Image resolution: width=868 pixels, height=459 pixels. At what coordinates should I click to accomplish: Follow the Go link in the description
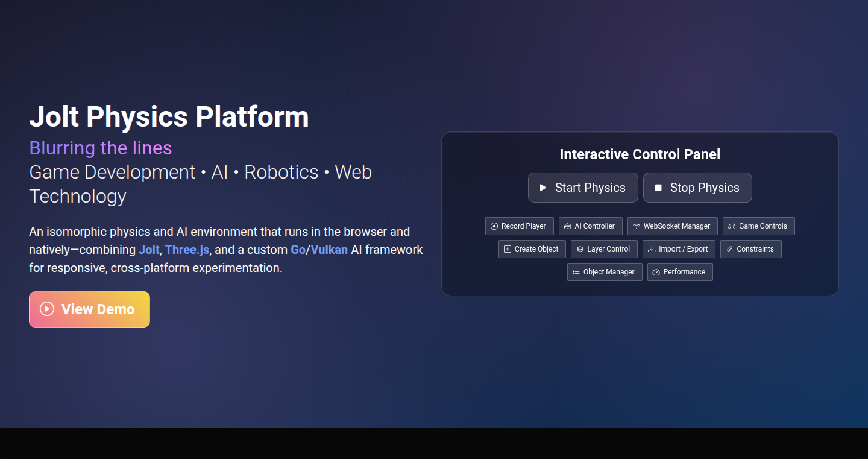[298, 250]
